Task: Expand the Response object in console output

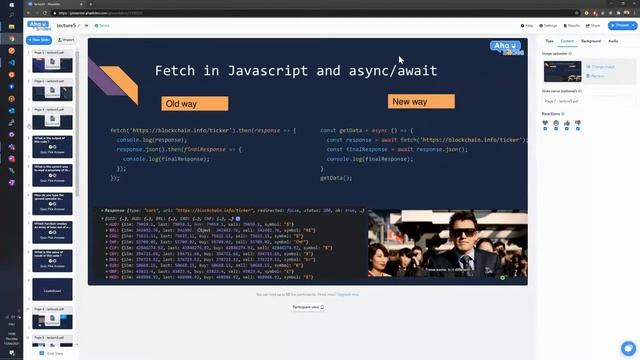Action: (102, 211)
